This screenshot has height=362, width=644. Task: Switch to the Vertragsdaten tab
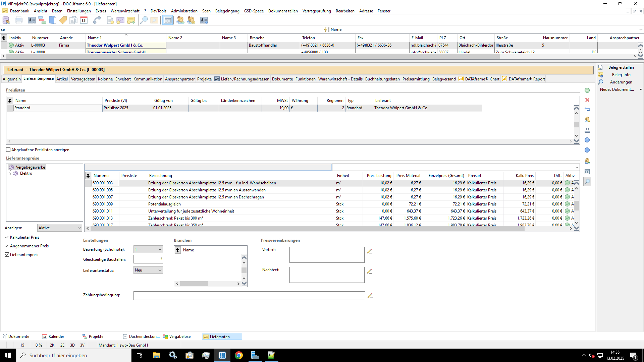[83, 79]
